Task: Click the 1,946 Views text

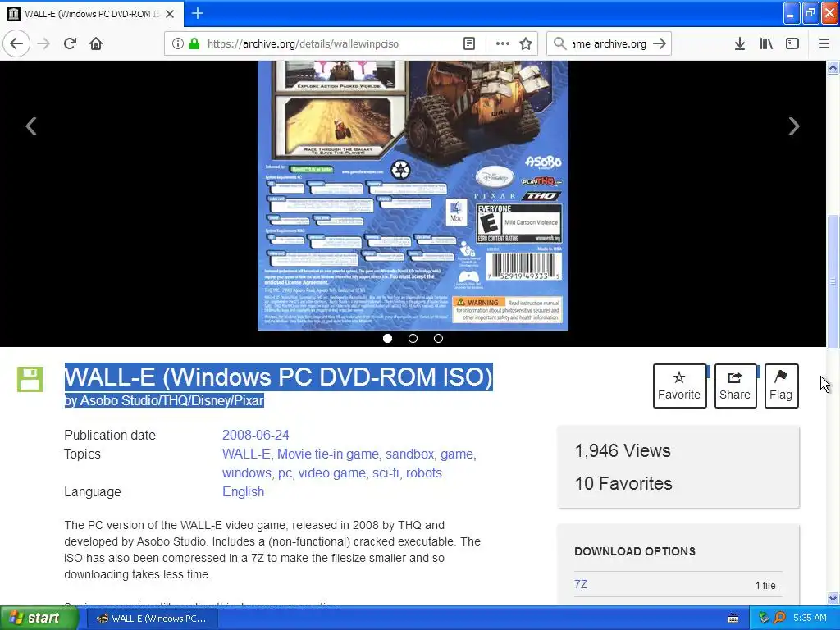Action: point(623,450)
